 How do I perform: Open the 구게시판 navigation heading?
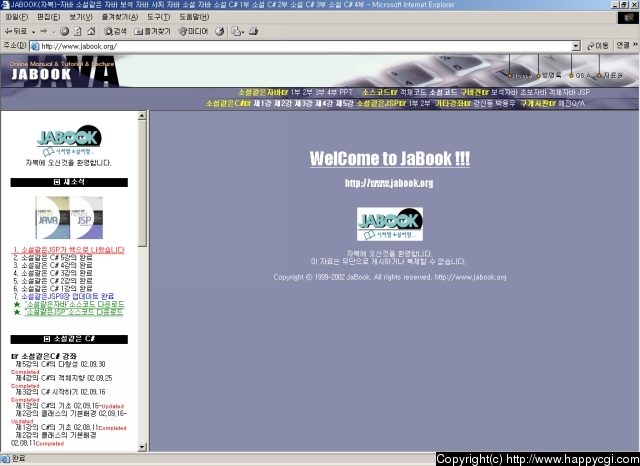point(538,104)
